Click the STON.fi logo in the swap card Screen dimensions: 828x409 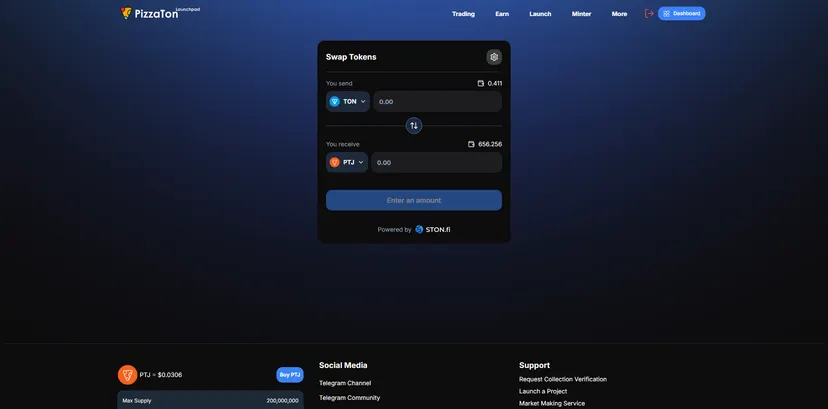(433, 230)
